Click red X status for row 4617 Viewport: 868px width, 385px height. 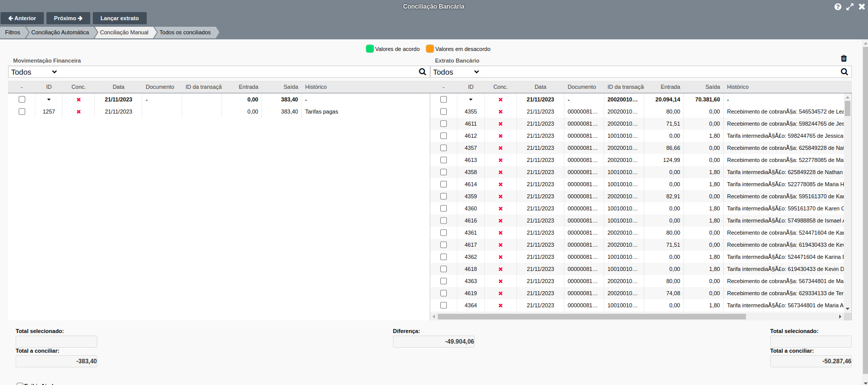(x=500, y=245)
